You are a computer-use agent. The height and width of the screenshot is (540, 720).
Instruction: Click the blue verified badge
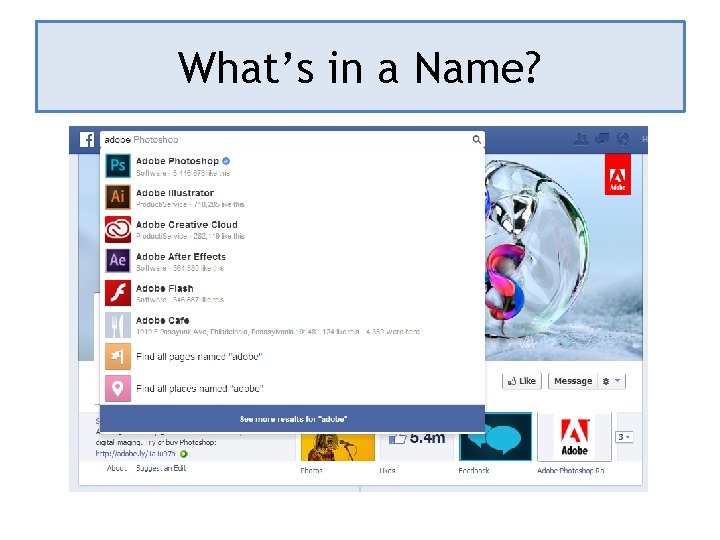(226, 161)
